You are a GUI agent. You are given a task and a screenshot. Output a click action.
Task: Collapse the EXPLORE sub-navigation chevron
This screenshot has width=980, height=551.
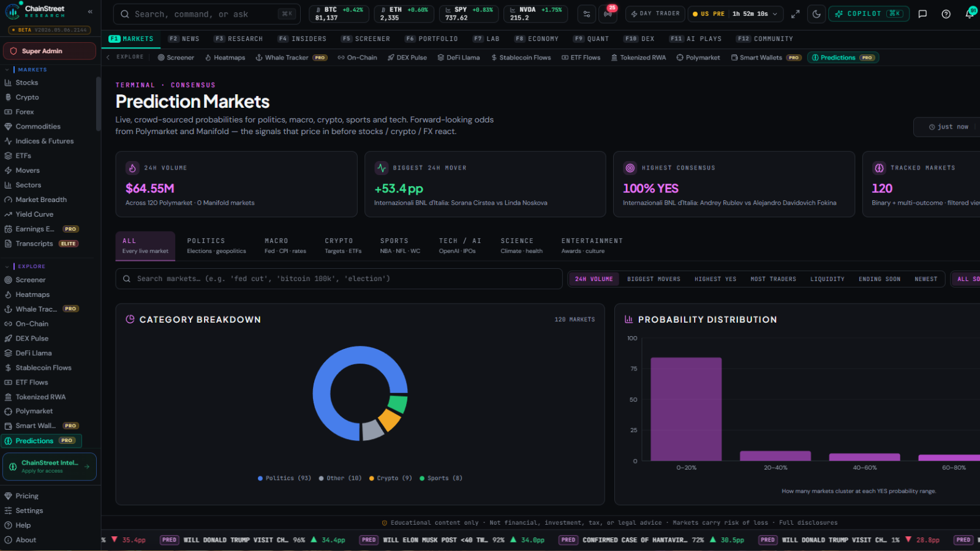tap(108, 58)
